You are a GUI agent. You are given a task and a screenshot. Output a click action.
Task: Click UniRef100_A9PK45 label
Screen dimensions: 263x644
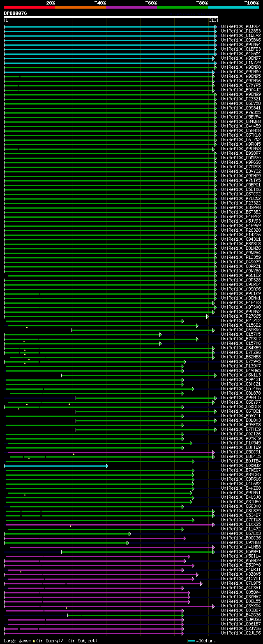coord(241,144)
